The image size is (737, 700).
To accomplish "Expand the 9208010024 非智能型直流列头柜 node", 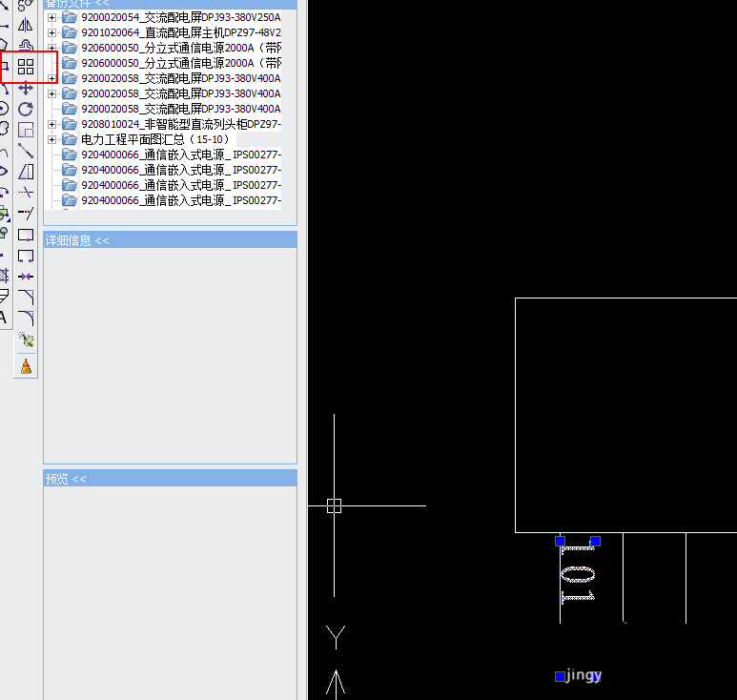I will point(51,124).
